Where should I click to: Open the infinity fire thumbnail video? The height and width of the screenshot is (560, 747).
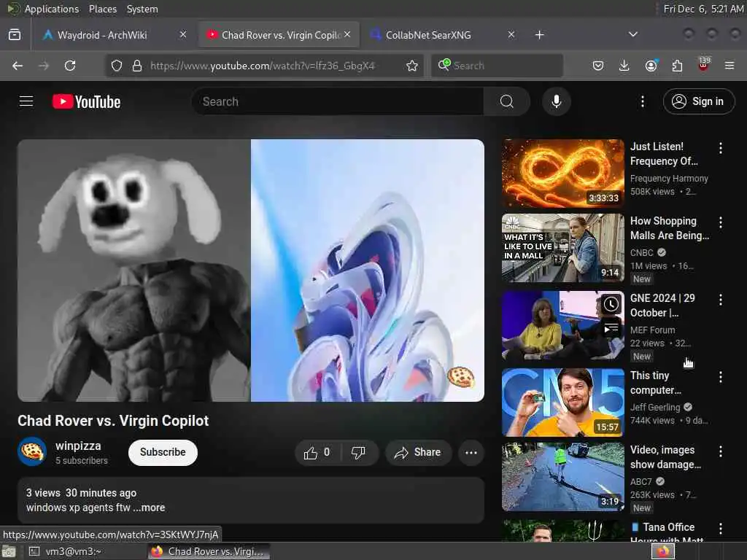tap(562, 174)
